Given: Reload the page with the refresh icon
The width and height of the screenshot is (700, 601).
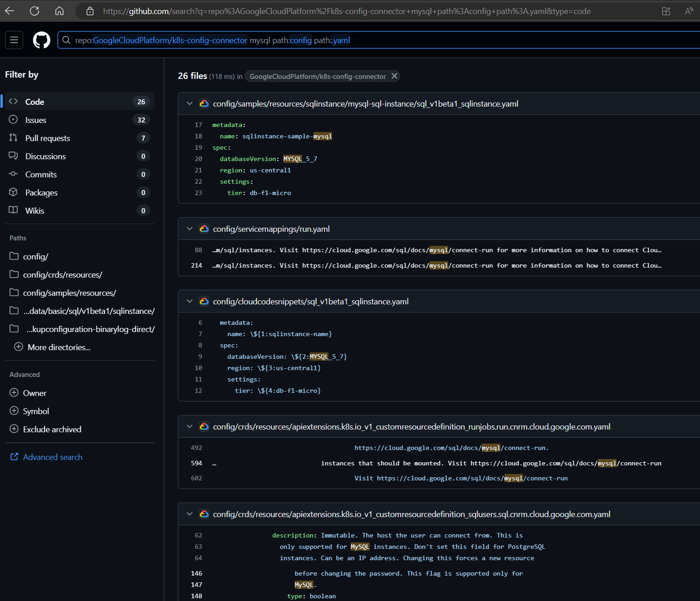Looking at the screenshot, I should tap(34, 11).
